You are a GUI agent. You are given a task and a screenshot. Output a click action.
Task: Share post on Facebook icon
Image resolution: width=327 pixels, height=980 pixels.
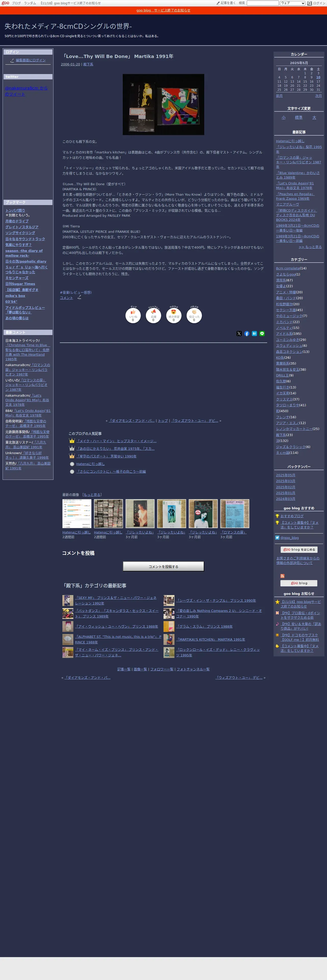pos(247,334)
